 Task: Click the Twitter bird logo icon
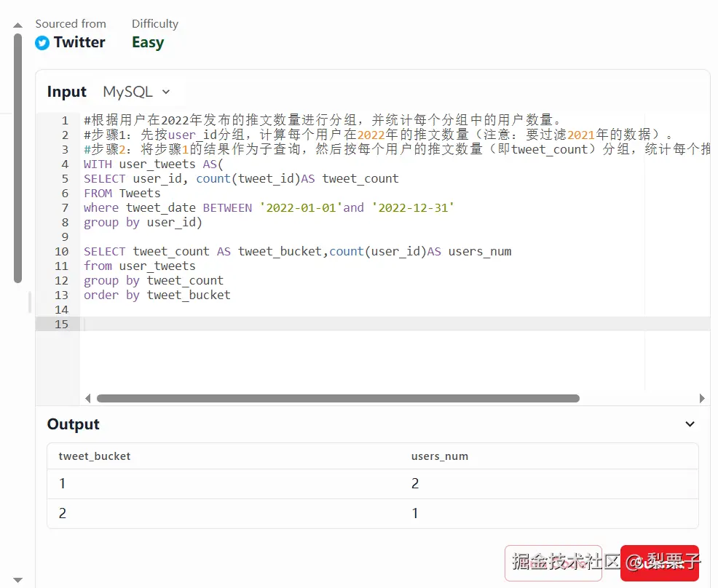[42, 43]
